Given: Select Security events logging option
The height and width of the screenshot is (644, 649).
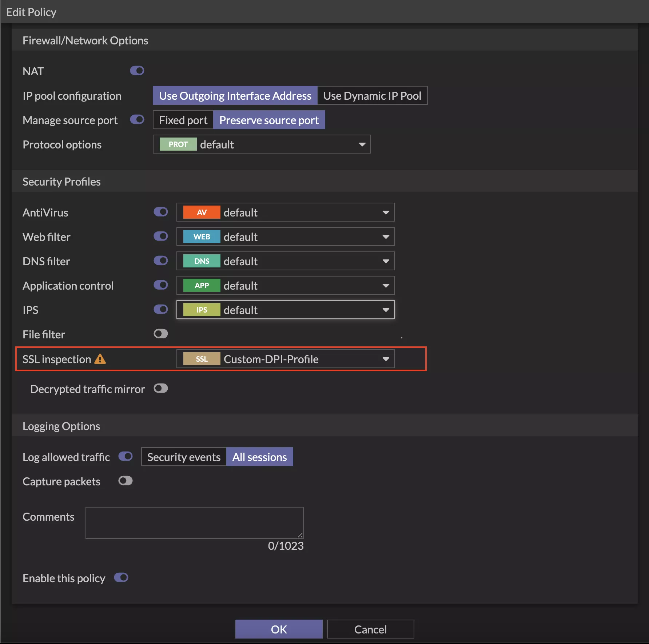Looking at the screenshot, I should click(184, 457).
